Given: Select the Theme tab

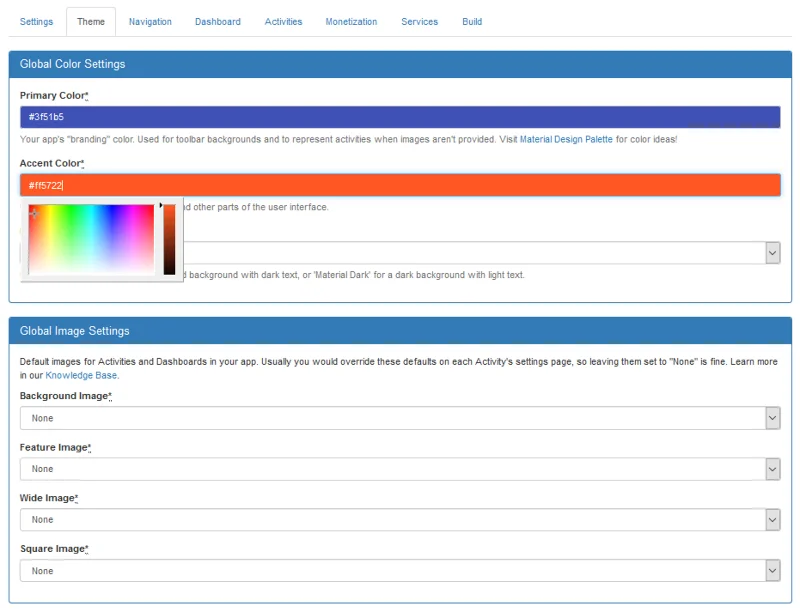Looking at the screenshot, I should pos(91,22).
